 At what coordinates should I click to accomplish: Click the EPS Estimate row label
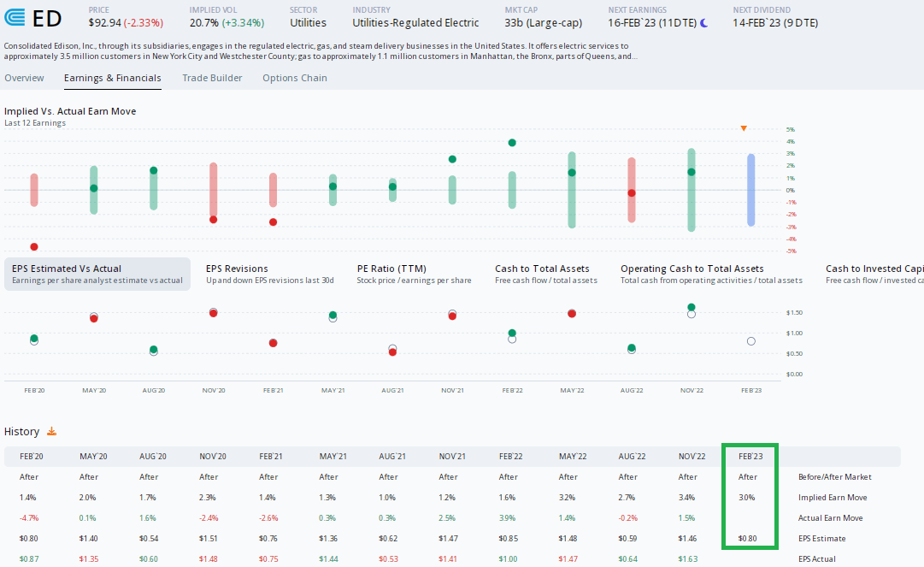coord(821,539)
